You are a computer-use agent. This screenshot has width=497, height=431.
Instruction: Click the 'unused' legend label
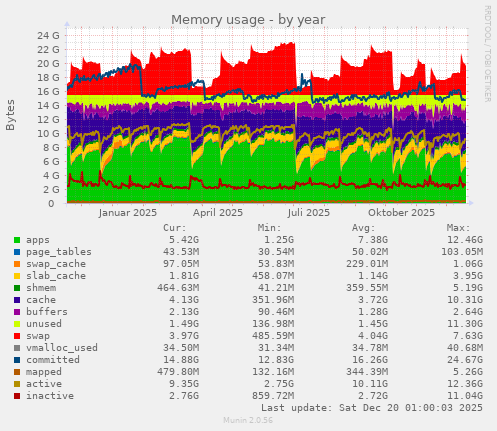(44, 324)
